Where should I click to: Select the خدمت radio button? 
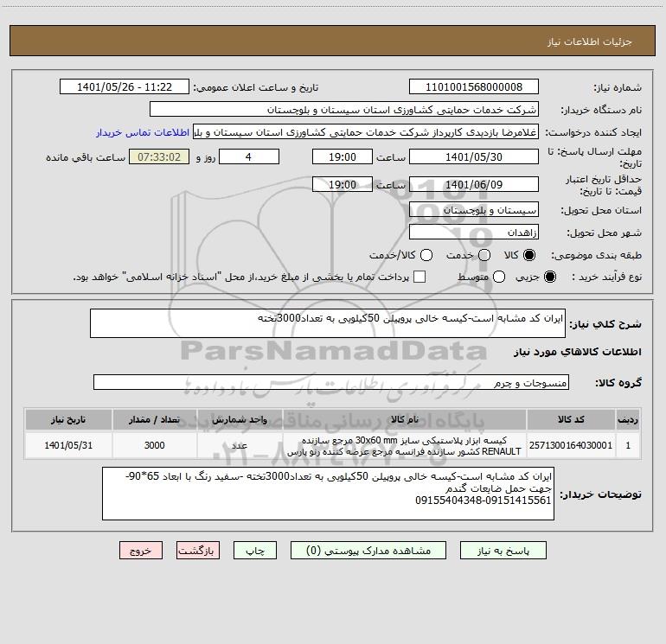click(x=484, y=255)
